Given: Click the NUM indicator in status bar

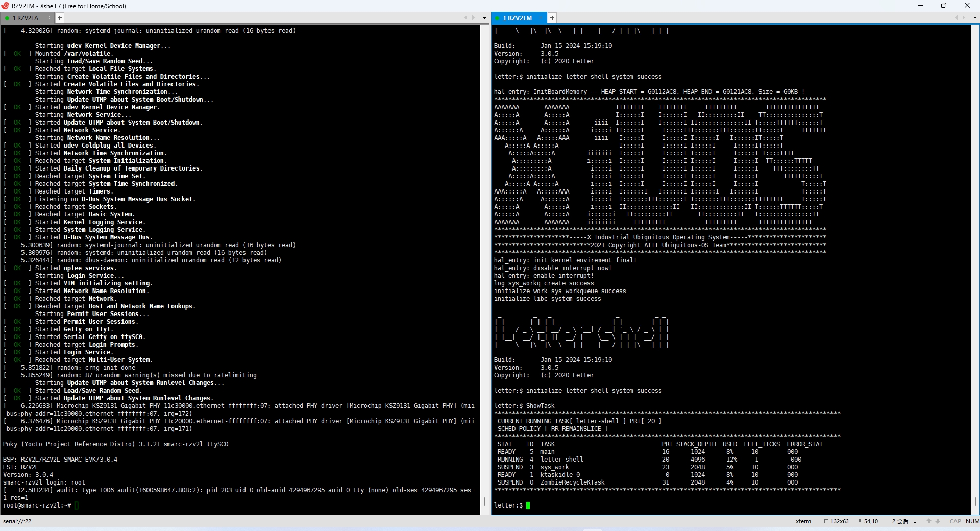Looking at the screenshot, I should click(972, 521).
